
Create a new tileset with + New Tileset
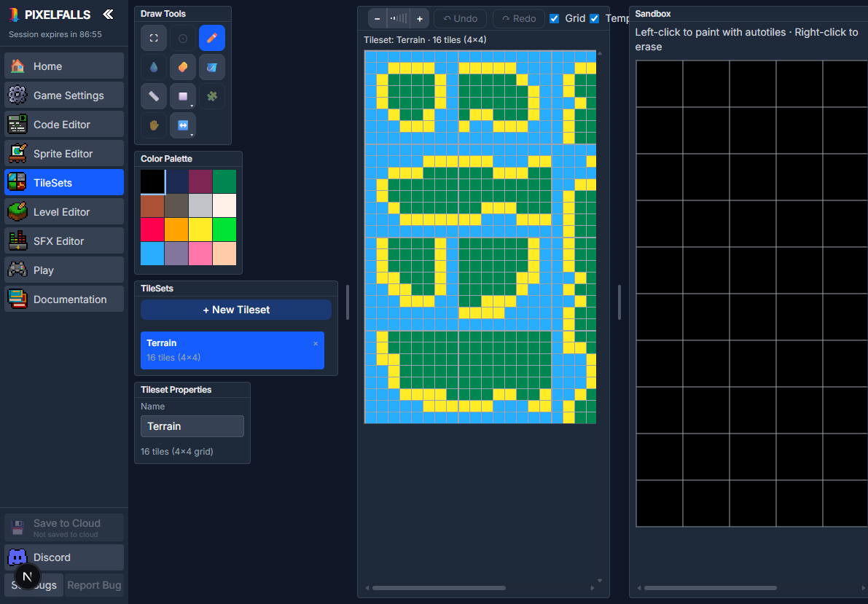(x=236, y=310)
